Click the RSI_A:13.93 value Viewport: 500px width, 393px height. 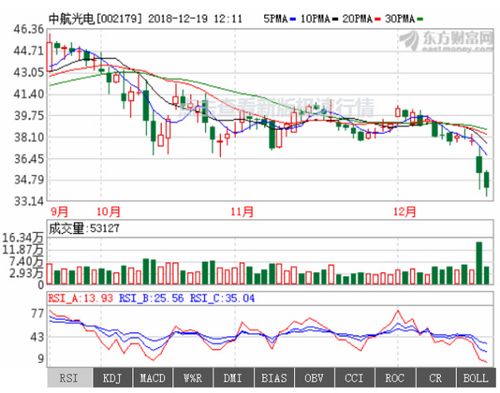click(x=81, y=298)
